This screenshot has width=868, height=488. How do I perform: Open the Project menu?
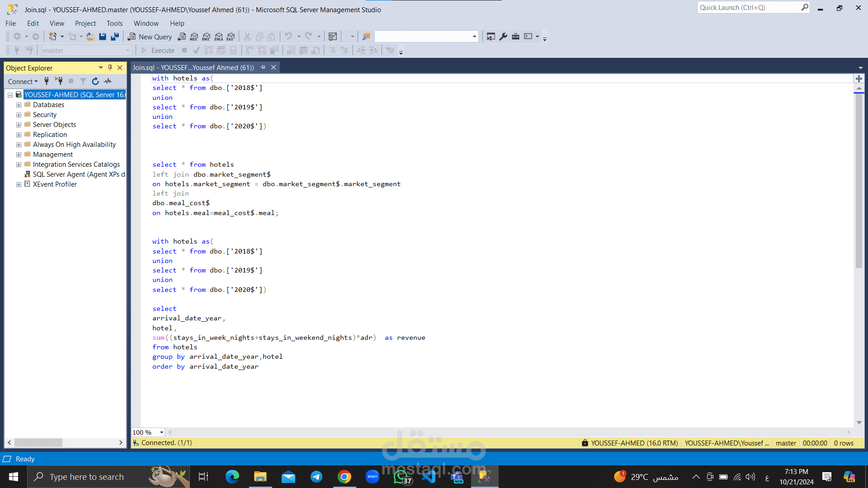[x=85, y=23]
